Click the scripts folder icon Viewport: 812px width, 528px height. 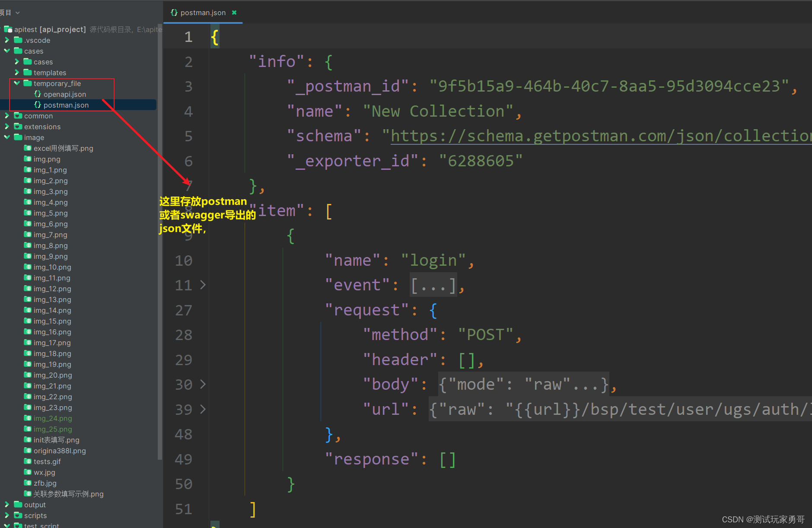point(18,515)
